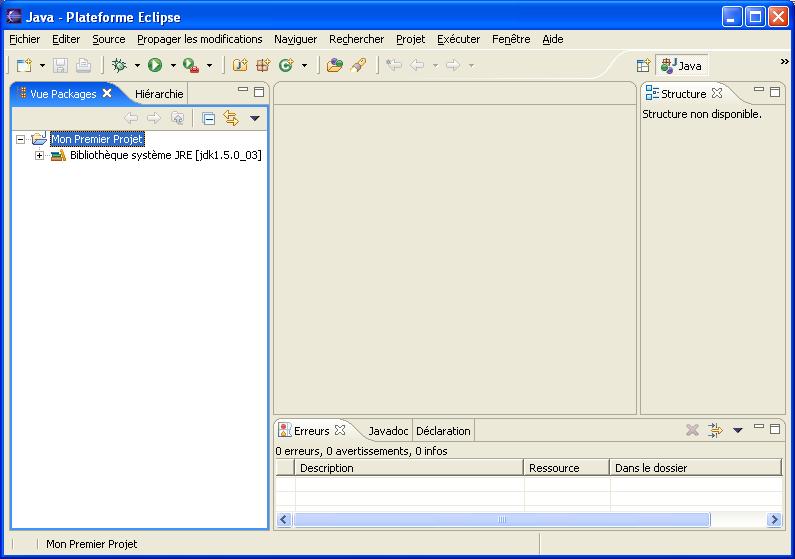Viewport: 795px width, 559px height.
Task: Click the Debug bug icon in toolbar
Action: pos(119,65)
